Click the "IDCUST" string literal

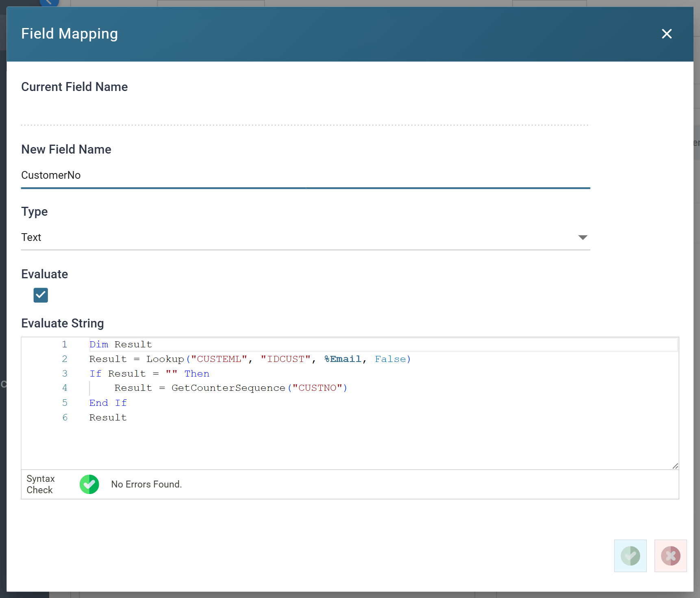click(286, 359)
